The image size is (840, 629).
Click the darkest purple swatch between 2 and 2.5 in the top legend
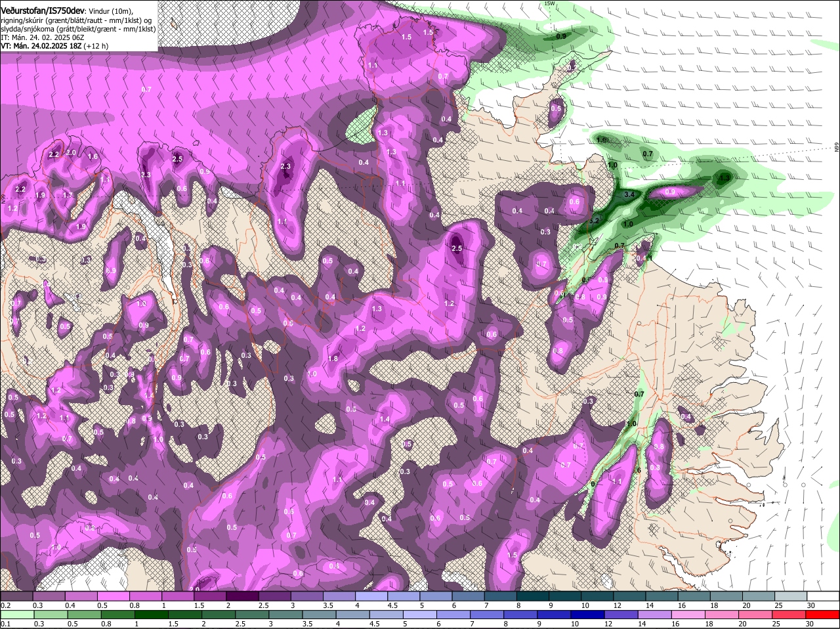click(242, 596)
